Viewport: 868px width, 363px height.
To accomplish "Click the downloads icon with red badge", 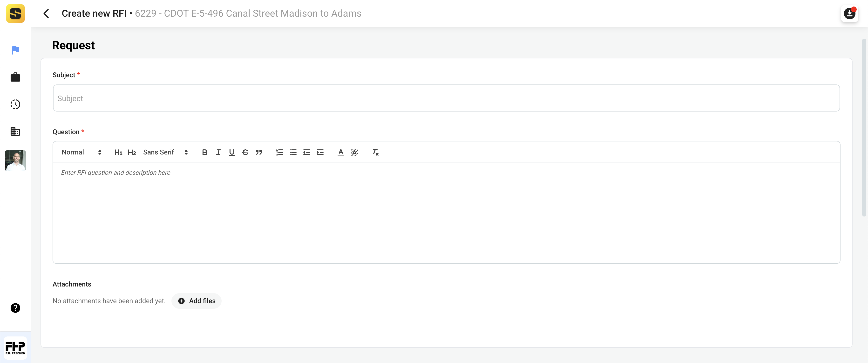I will pyautogui.click(x=849, y=14).
